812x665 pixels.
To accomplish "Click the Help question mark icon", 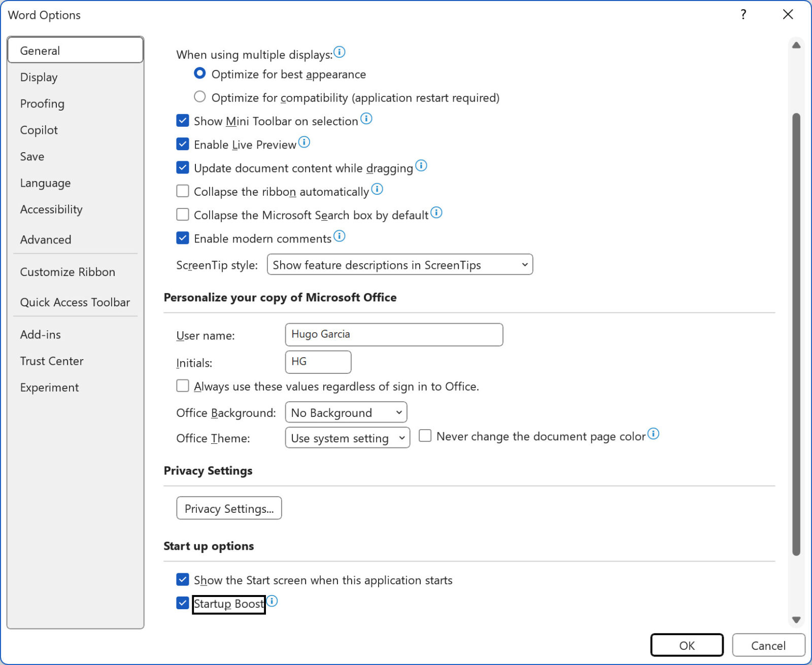I will coord(743,15).
